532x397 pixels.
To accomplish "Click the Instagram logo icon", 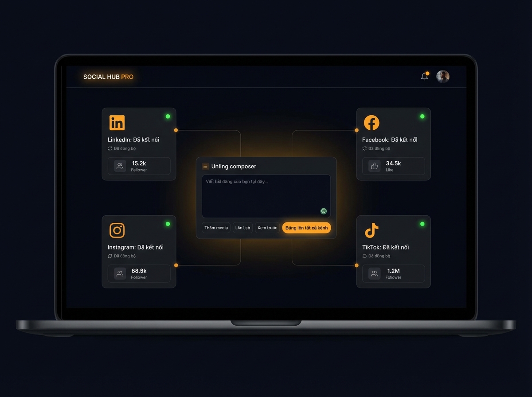I will [x=117, y=230].
